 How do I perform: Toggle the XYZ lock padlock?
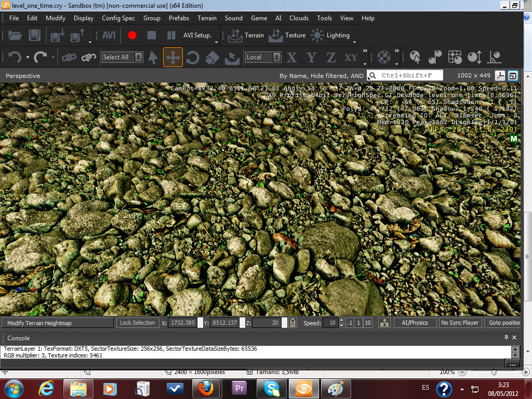point(293,323)
